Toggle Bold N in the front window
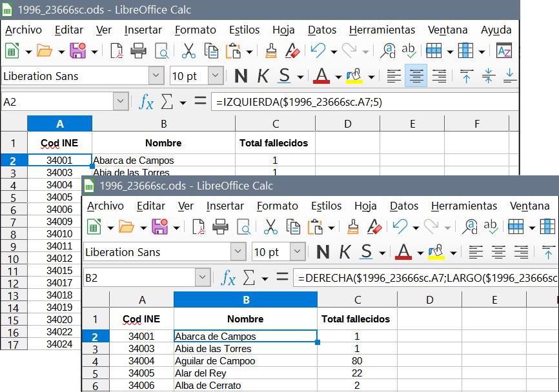559x392 pixels. tap(323, 252)
